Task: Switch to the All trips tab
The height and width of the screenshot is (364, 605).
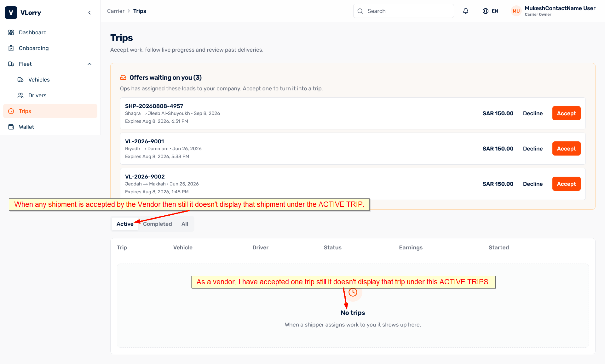Action: [185, 224]
